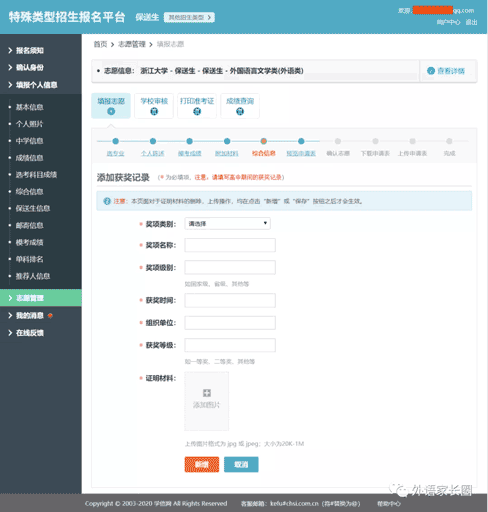Switch to the 打印准考证 tab
The width and height of the screenshot is (488, 512).
(197, 106)
